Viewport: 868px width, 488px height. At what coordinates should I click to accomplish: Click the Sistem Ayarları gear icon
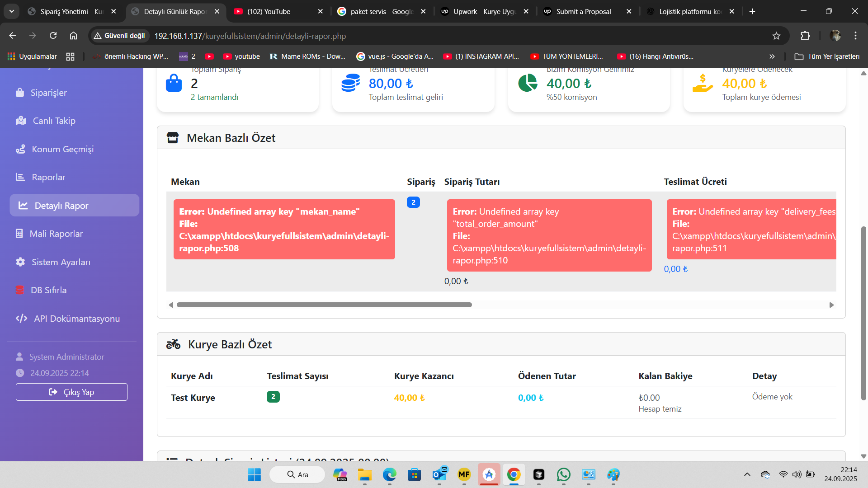point(20,262)
